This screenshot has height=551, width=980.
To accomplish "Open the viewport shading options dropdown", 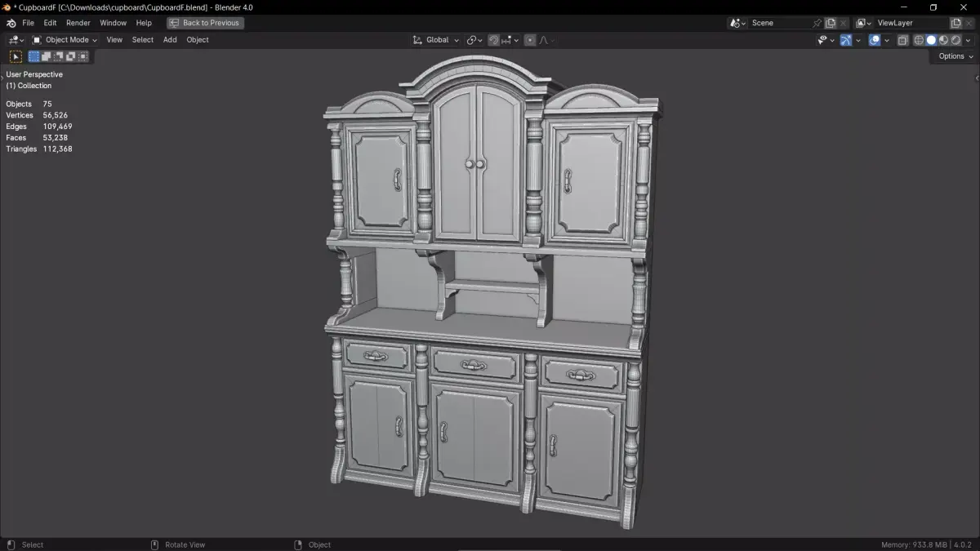I will 968,39.
